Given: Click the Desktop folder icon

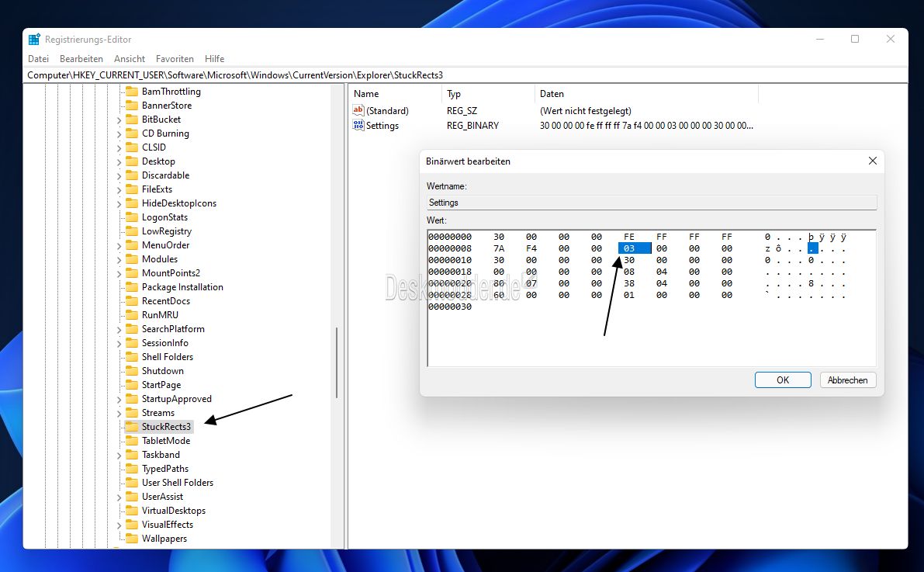Looking at the screenshot, I should click(x=132, y=161).
